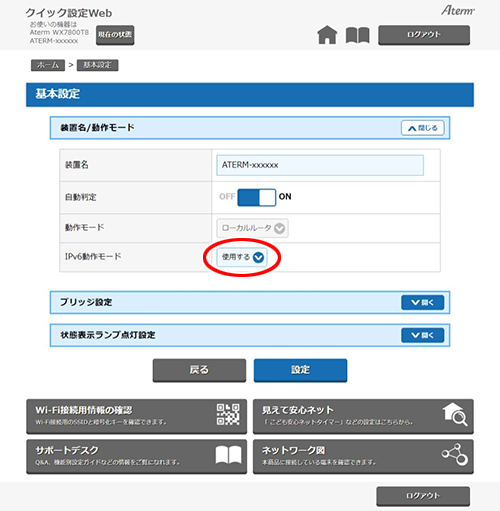
Task: Click the QR code icon in Wi-Fi接続用情報の確認
Action: click(x=228, y=414)
